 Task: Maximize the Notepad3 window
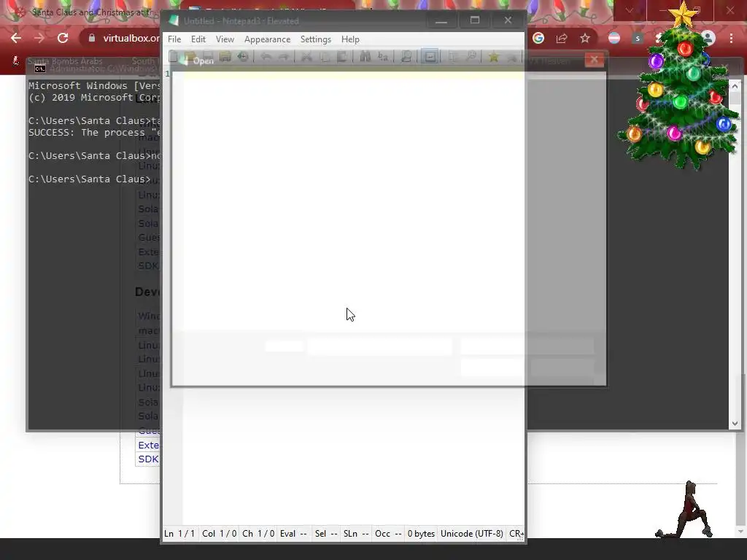[474, 20]
